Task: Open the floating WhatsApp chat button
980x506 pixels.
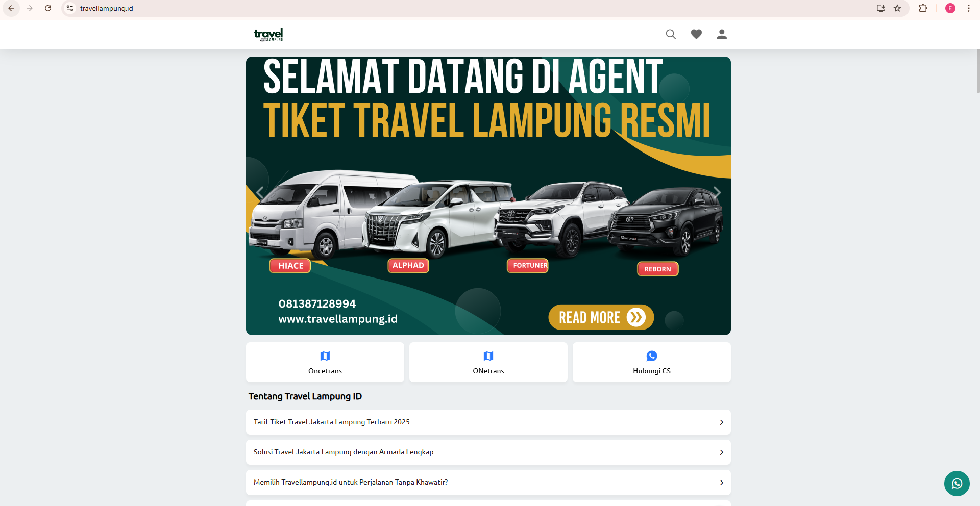Action: 957,483
